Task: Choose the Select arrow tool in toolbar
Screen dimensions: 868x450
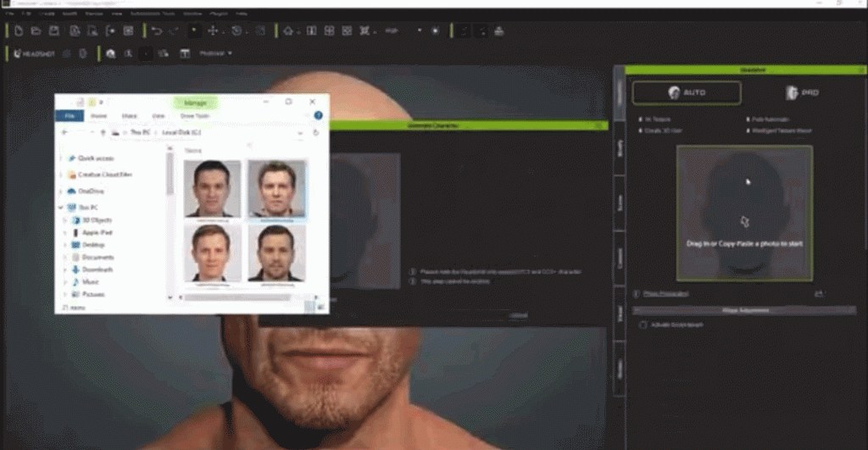Action: click(x=194, y=31)
